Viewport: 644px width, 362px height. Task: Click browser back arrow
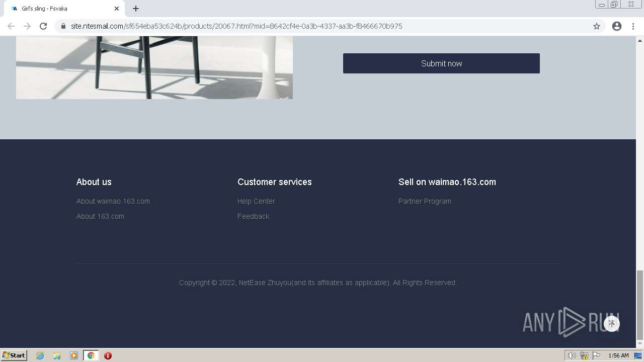11,26
